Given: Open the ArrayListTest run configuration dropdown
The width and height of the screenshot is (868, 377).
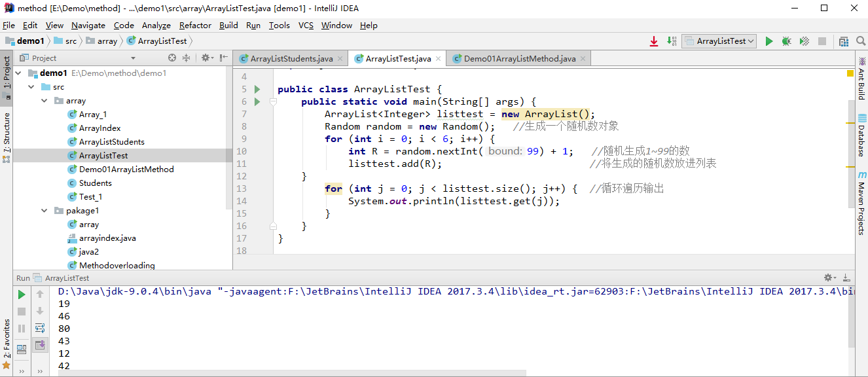Looking at the screenshot, I should click(x=719, y=41).
